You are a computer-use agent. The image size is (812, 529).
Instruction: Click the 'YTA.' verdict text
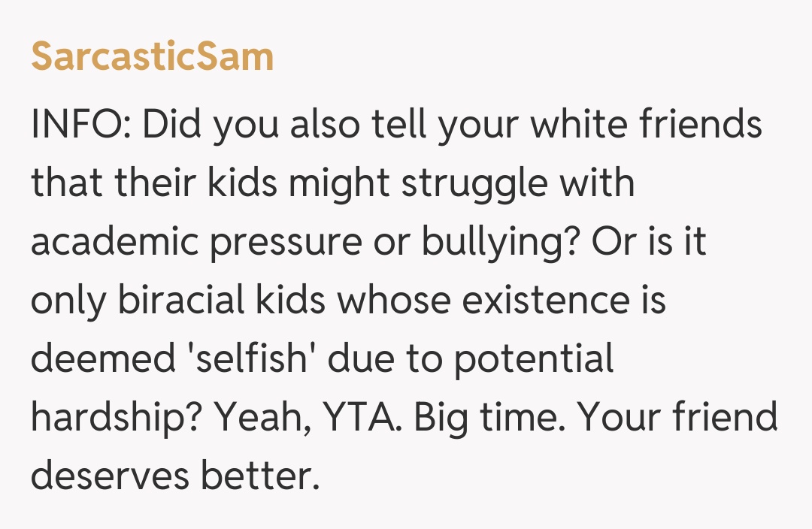coord(361,419)
